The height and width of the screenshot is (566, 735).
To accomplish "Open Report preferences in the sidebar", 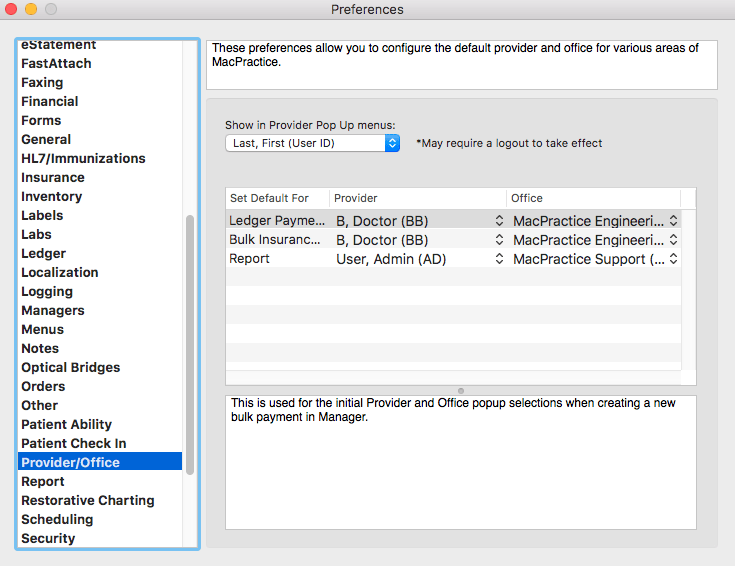I will point(43,482).
